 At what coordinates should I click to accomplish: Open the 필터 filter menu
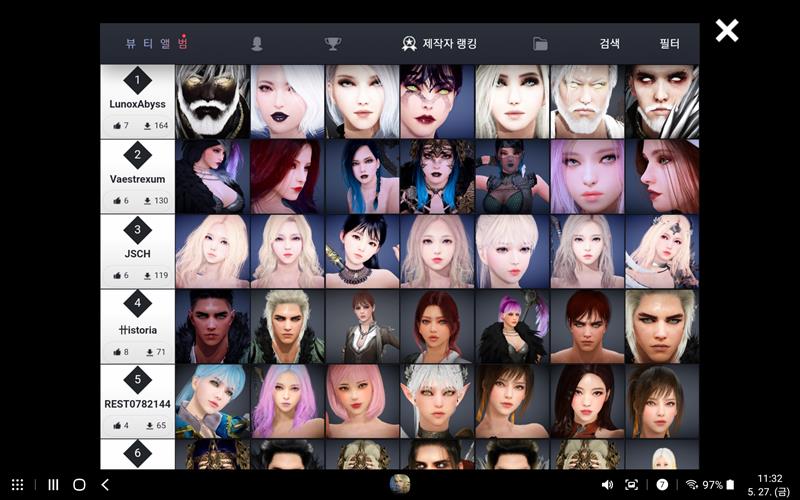click(669, 43)
